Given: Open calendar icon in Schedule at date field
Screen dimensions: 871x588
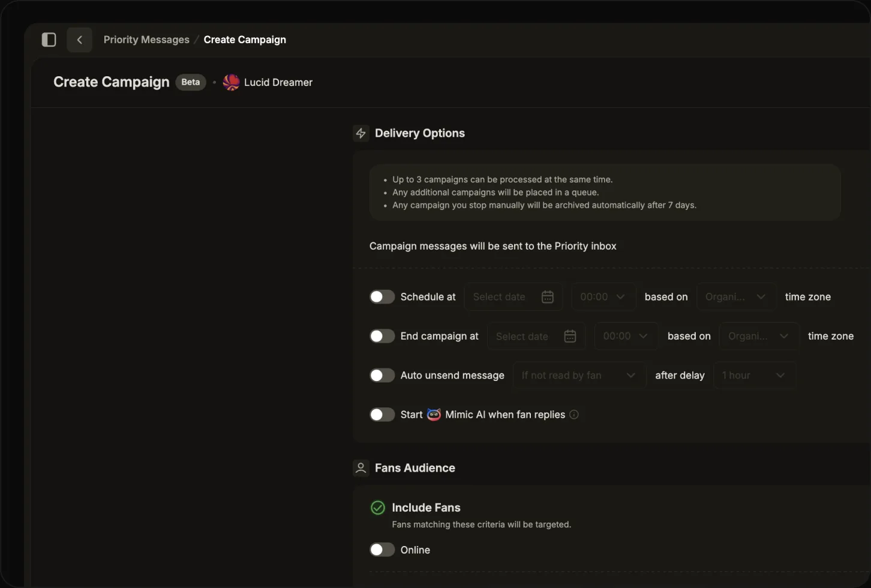Looking at the screenshot, I should pyautogui.click(x=547, y=297).
